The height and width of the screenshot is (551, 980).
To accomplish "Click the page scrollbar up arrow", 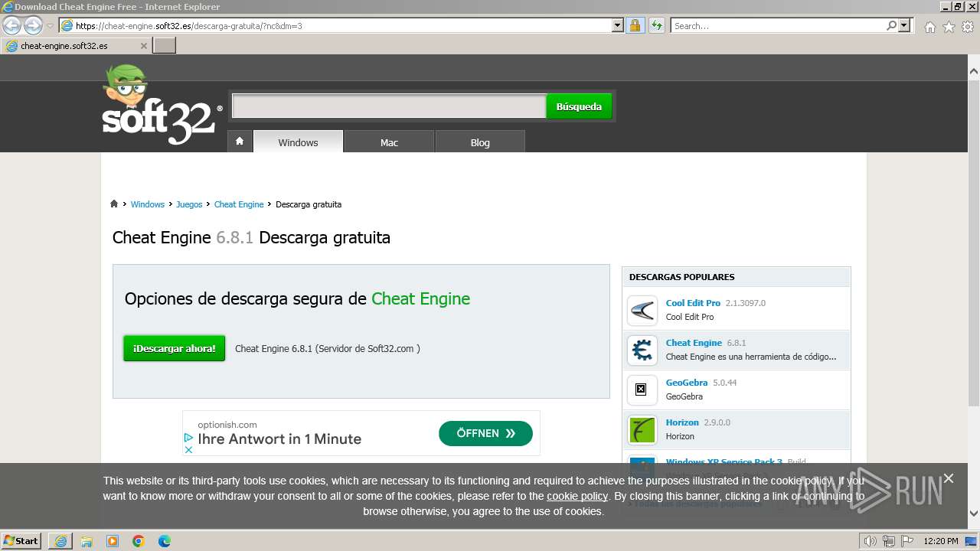I will [x=973, y=71].
